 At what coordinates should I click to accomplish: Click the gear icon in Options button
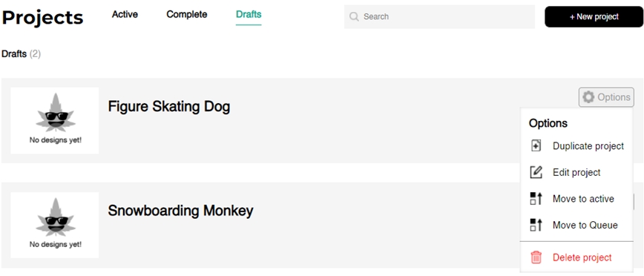pos(588,97)
